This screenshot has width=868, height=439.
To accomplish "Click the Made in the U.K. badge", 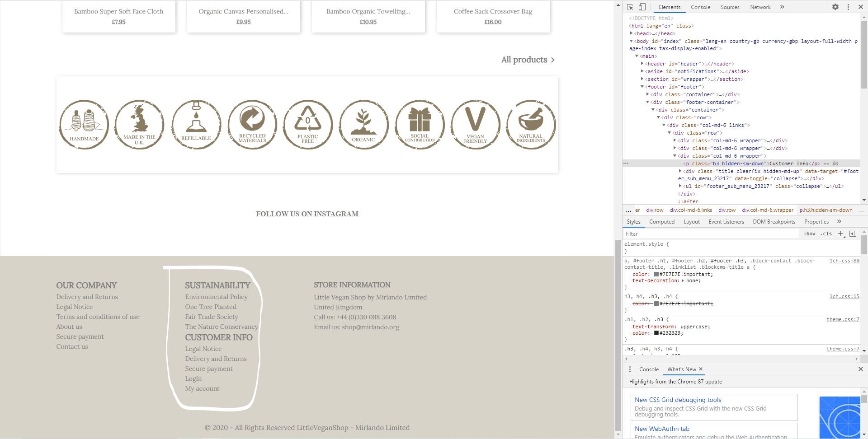I will pos(139,125).
